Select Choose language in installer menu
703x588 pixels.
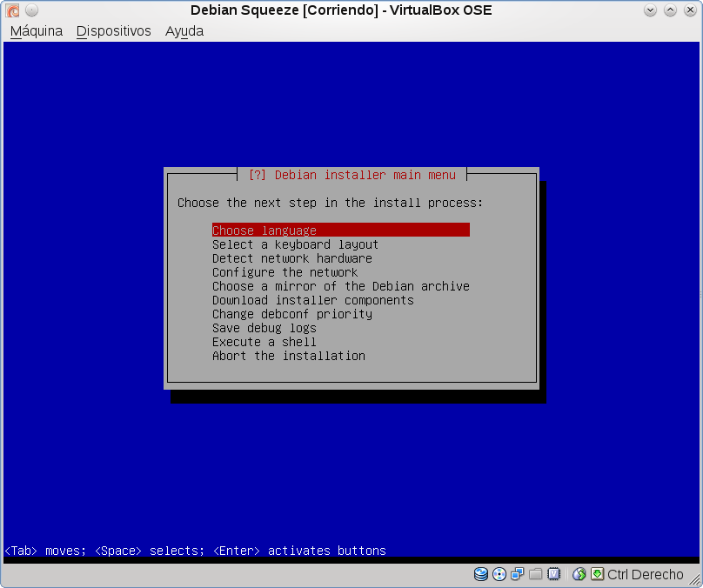pos(341,230)
